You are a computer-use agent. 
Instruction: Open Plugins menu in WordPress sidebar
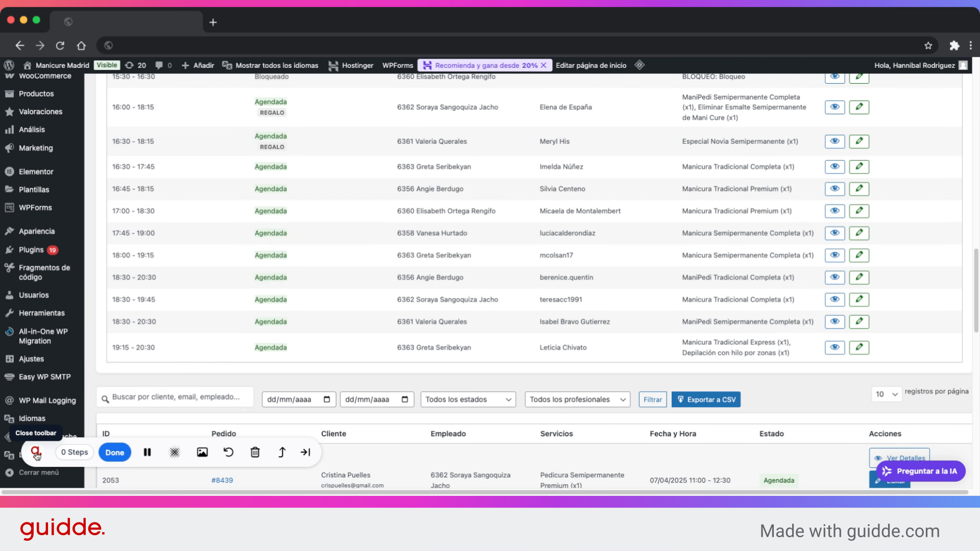[31, 249]
